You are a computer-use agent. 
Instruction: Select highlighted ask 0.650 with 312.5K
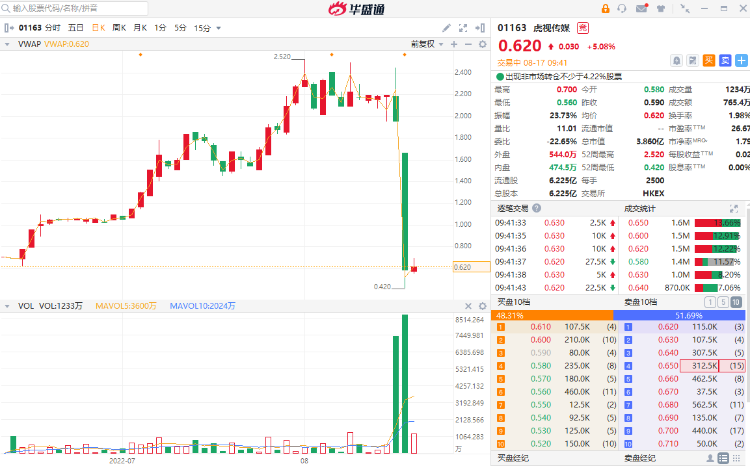(x=684, y=366)
